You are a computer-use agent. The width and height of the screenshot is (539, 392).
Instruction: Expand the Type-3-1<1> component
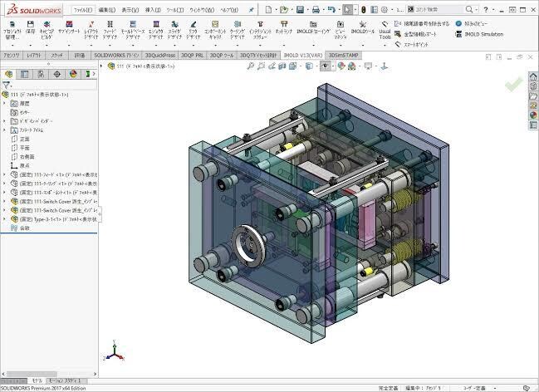[x=4, y=219]
